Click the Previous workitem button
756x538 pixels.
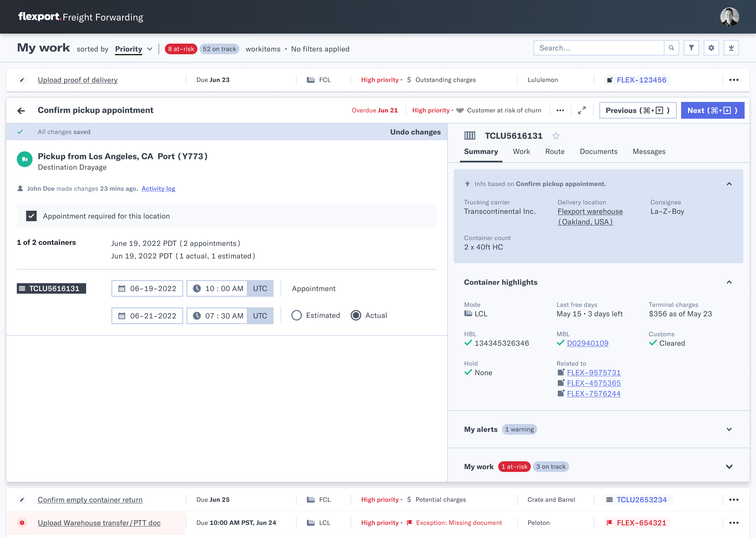tap(638, 110)
